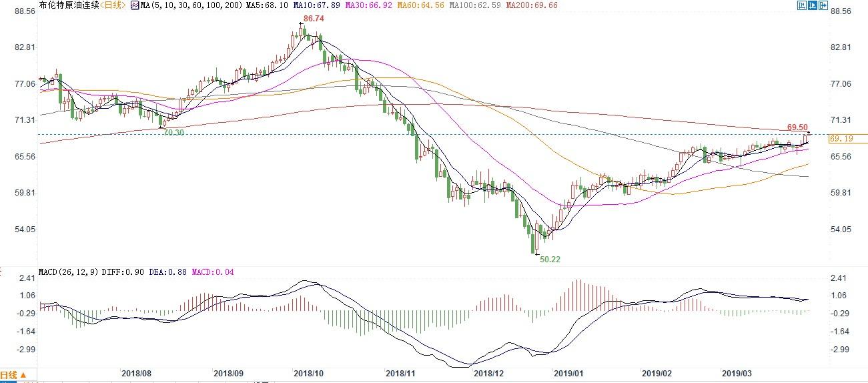Click the MA30:66.92 value
This screenshot has height=383, width=868.
(370, 5)
